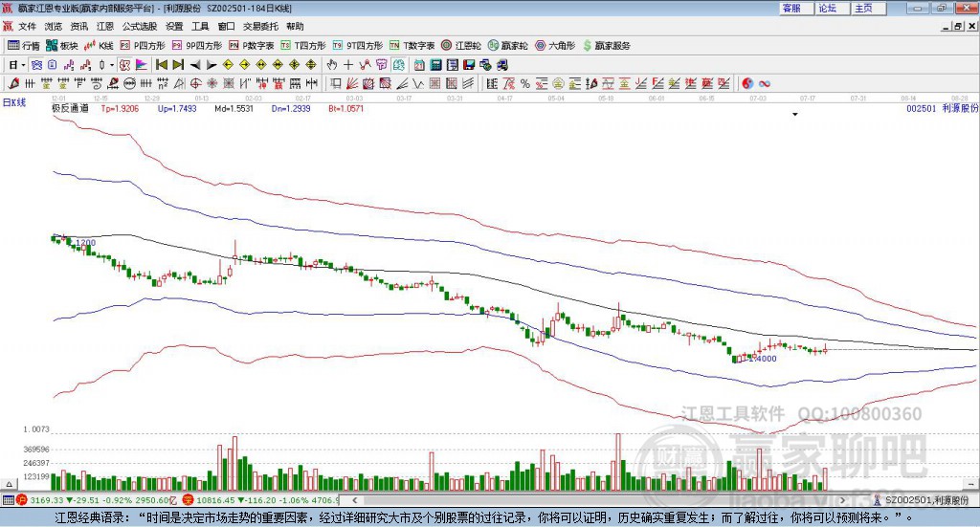Expand the candlestick style dropdown arrow
Viewport: 980px width, 527px height.
coord(112,65)
